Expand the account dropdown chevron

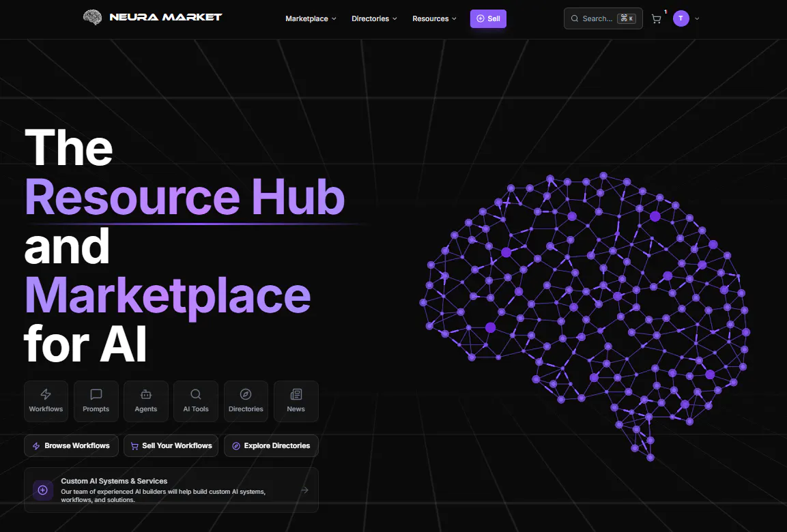[697, 18]
